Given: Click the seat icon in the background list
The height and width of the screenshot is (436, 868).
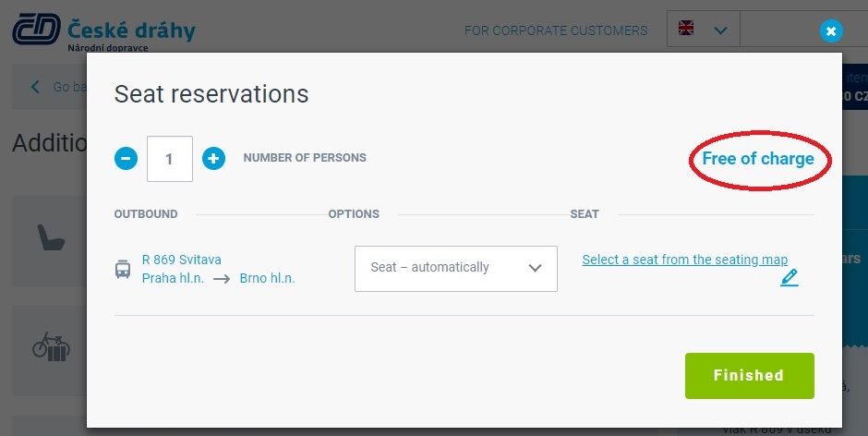Looking at the screenshot, I should coord(51,237).
